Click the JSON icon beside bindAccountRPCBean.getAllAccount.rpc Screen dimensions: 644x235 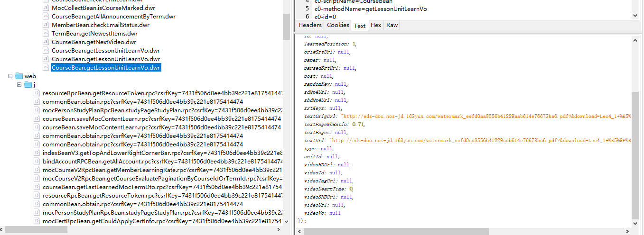[37, 161]
